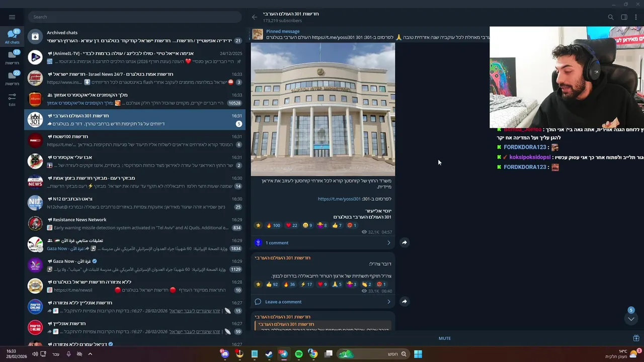This screenshot has width=644, height=362.
Task: Toggle the fire 100 reaction
Action: 274,225
